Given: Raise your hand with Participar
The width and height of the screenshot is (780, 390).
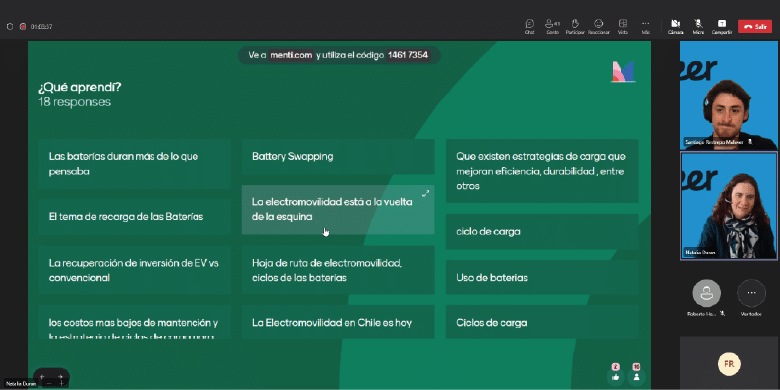Looking at the screenshot, I should [575, 26].
